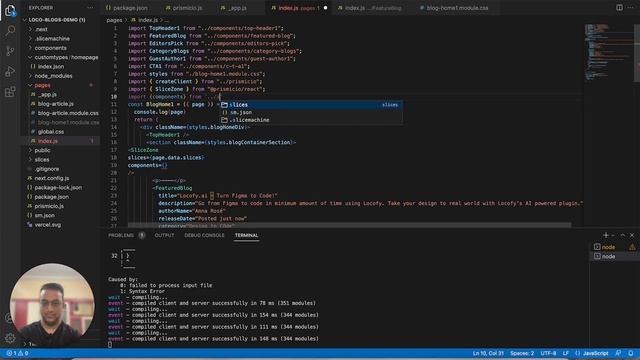The image size is (640, 360).
Task: Open the OUTPUT panel tab
Action: click(164, 235)
